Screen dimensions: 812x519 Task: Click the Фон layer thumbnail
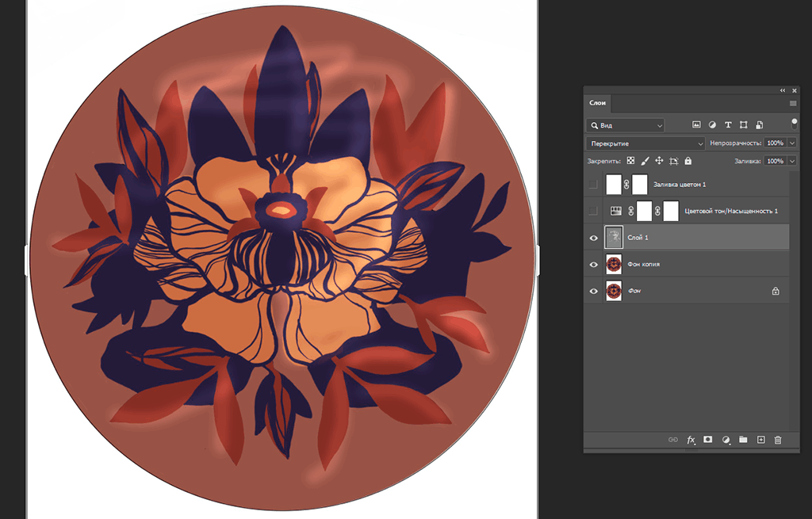[x=614, y=291]
